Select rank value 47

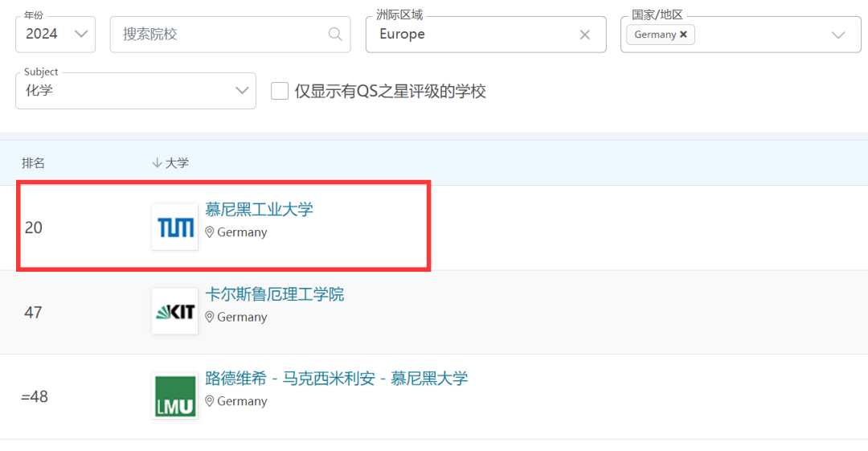pos(33,313)
